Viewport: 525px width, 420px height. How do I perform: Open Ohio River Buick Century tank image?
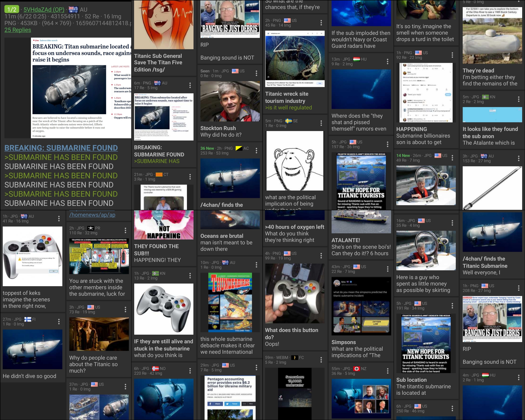[492, 35]
